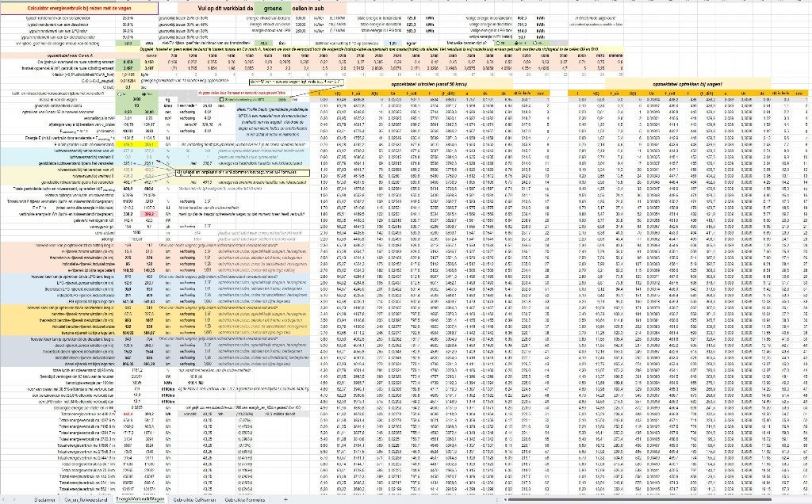The image size is (812, 504).
Task: Click the next-sheet navigation arrow
Action: coord(14,500)
